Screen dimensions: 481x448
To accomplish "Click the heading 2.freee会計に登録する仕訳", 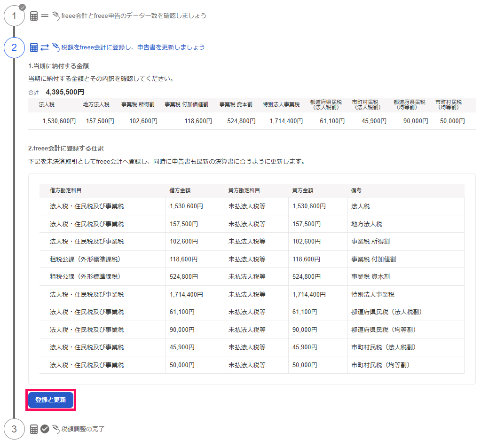I will (66, 149).
